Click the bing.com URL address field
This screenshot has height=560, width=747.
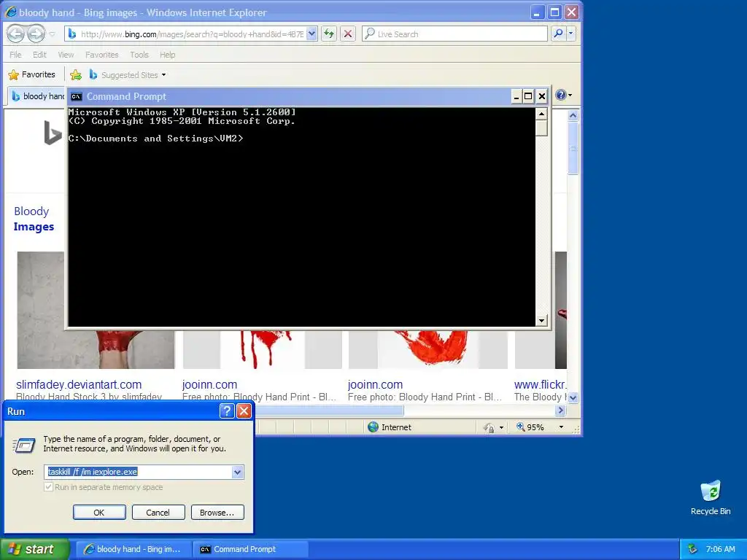click(x=192, y=34)
